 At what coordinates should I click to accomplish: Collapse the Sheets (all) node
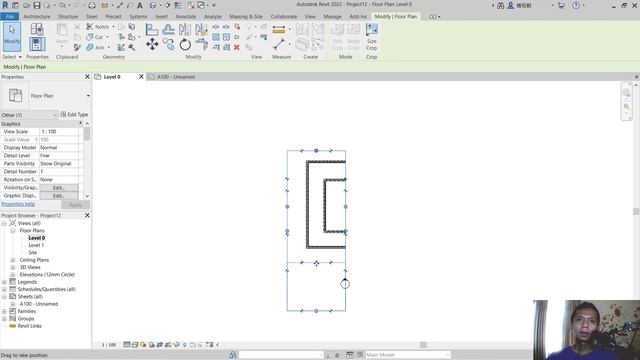point(4,297)
